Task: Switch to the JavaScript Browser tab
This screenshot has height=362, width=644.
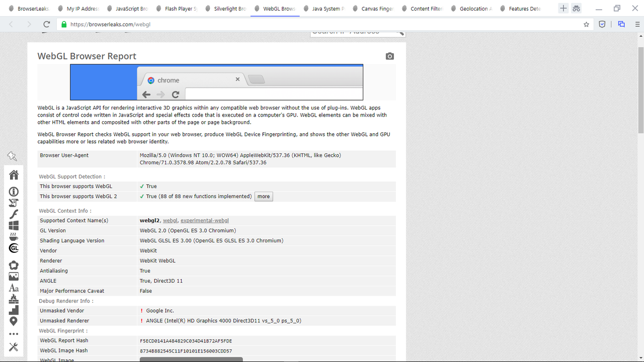Action: pos(127,9)
